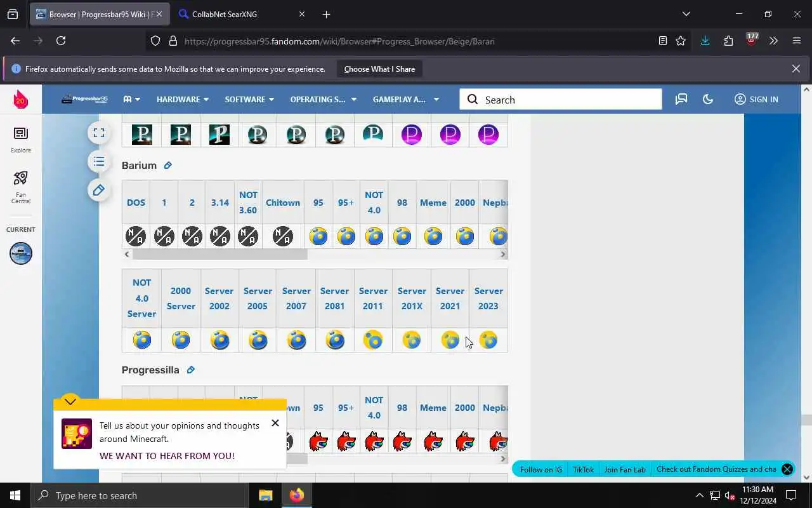Image resolution: width=812 pixels, height=508 pixels.
Task: List all tabs dropdown arrow
Action: tap(686, 14)
